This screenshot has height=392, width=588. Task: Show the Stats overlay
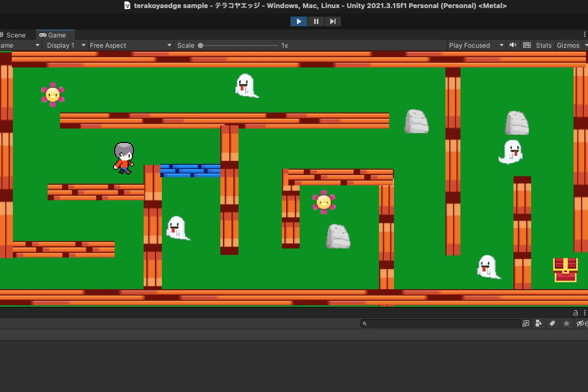coord(544,46)
